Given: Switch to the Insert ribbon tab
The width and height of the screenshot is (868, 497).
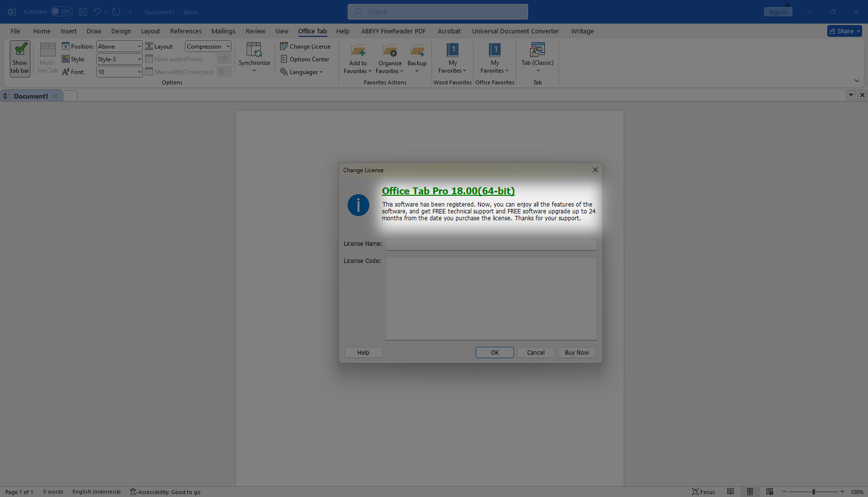Looking at the screenshot, I should point(69,31).
